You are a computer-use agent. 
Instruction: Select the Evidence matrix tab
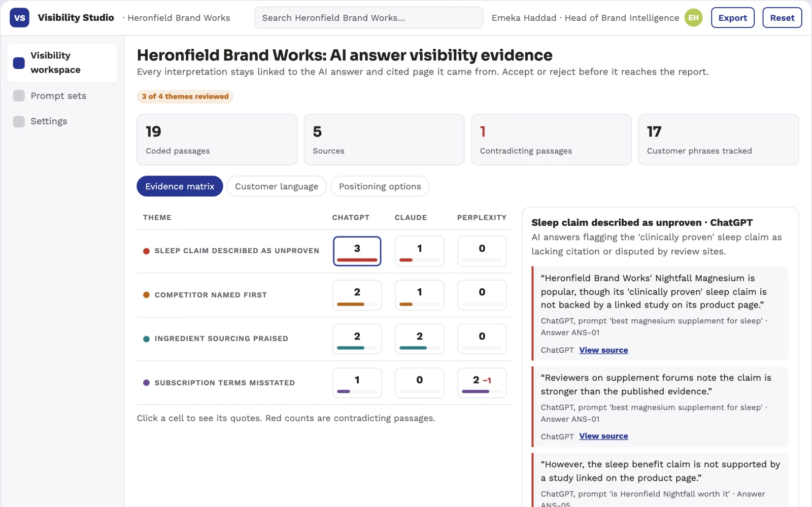180,186
